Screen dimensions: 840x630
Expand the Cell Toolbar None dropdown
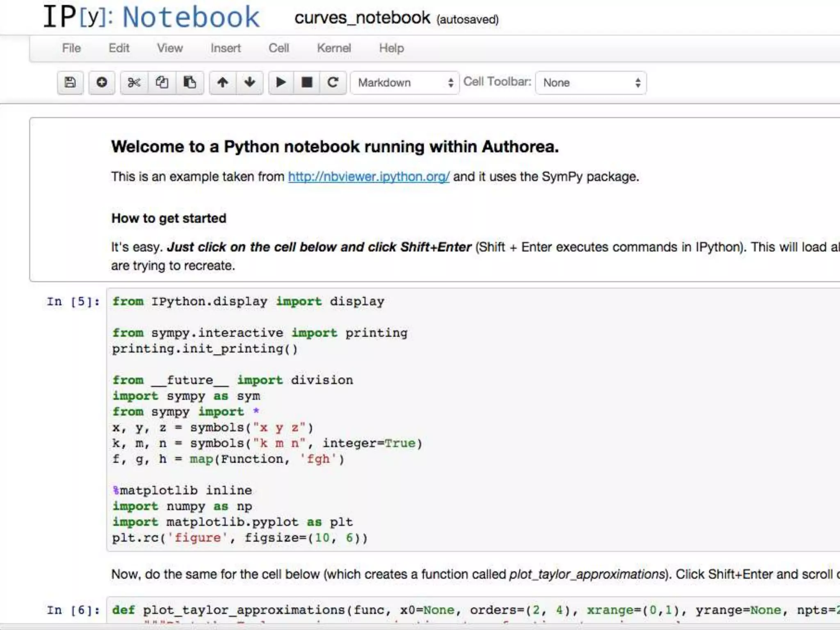[x=591, y=83]
